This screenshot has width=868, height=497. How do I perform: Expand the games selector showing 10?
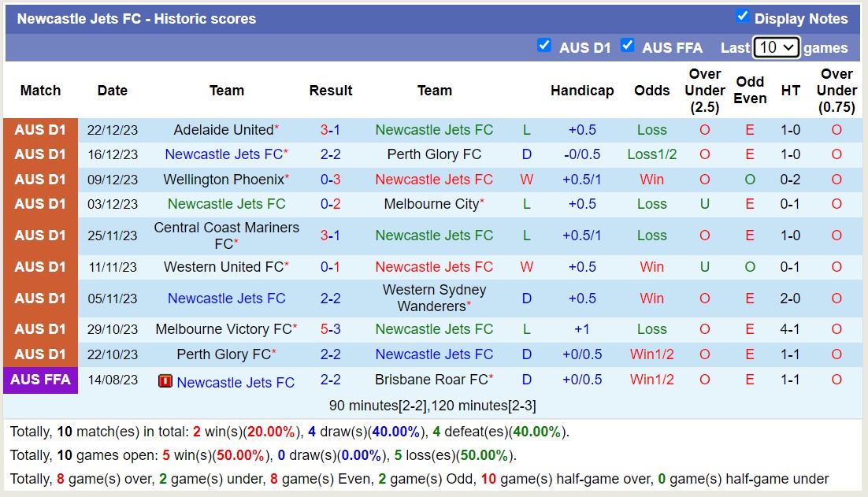(x=777, y=47)
